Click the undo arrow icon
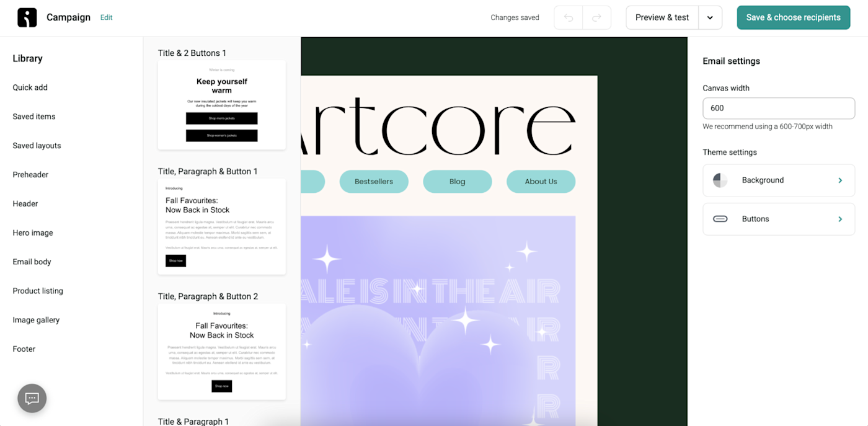This screenshot has height=426, width=868. click(x=569, y=17)
